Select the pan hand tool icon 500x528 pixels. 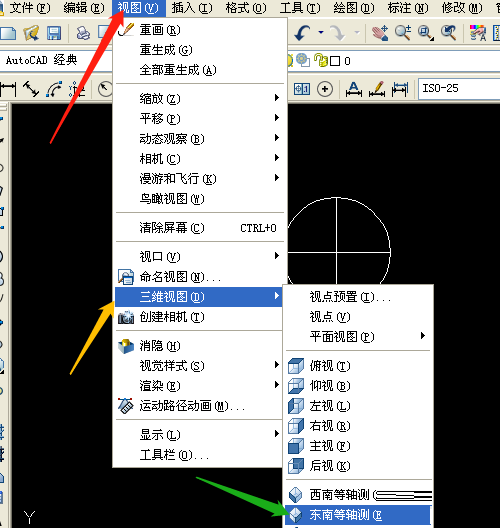point(380,33)
